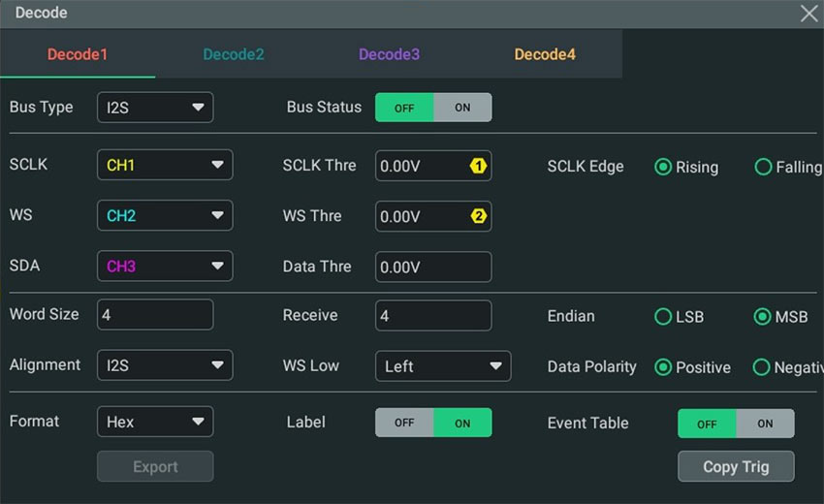
Task: Open the WS channel dropdown showing CH2
Action: [x=165, y=215]
